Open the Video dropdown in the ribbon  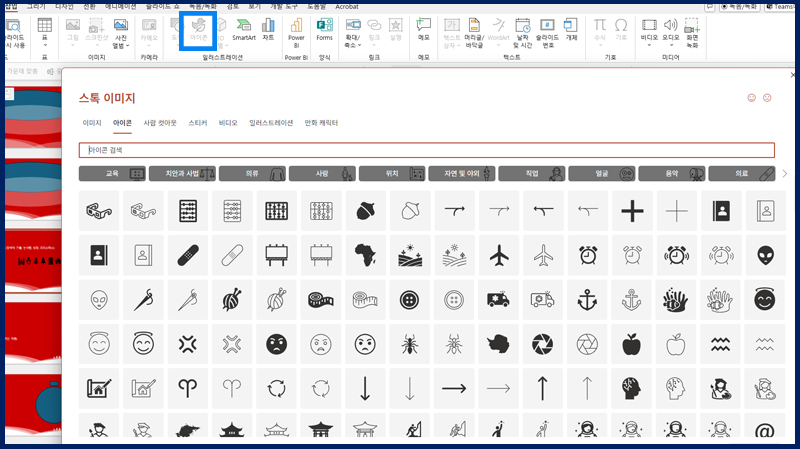[649, 33]
